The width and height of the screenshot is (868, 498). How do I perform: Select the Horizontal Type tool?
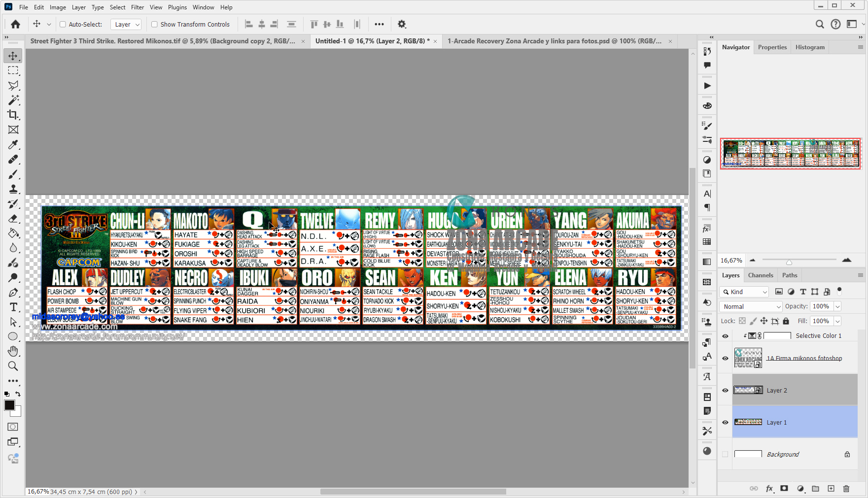(x=13, y=307)
